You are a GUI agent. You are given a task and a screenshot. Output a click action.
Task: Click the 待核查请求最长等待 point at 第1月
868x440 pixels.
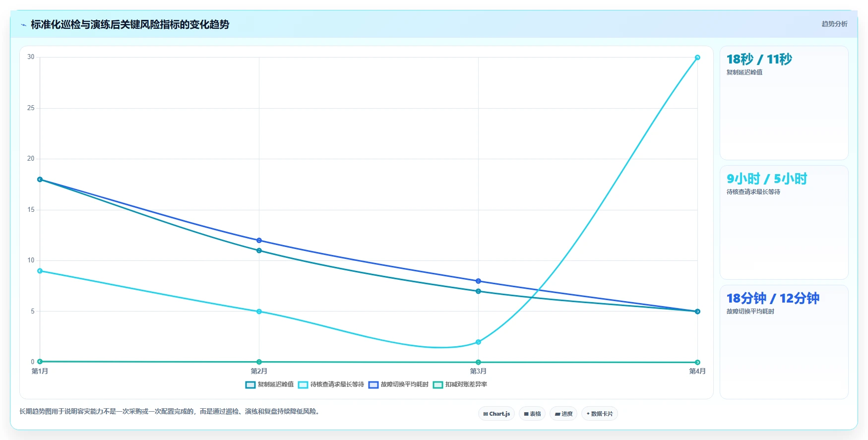(x=40, y=271)
